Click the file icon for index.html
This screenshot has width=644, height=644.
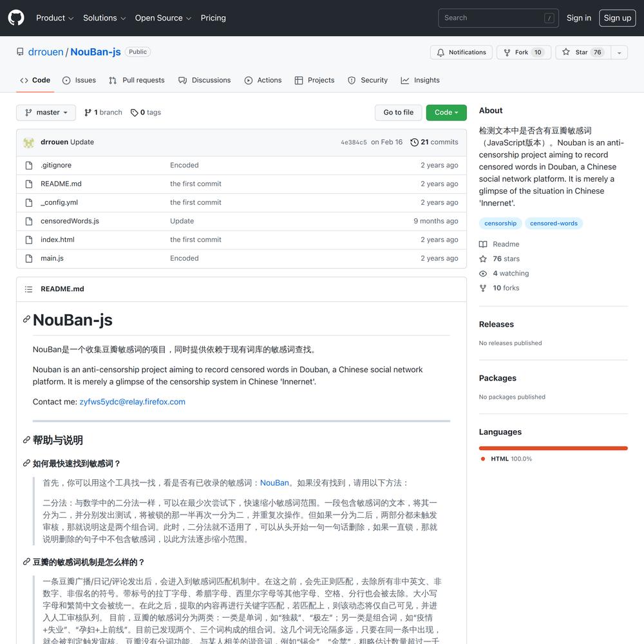[x=29, y=240]
